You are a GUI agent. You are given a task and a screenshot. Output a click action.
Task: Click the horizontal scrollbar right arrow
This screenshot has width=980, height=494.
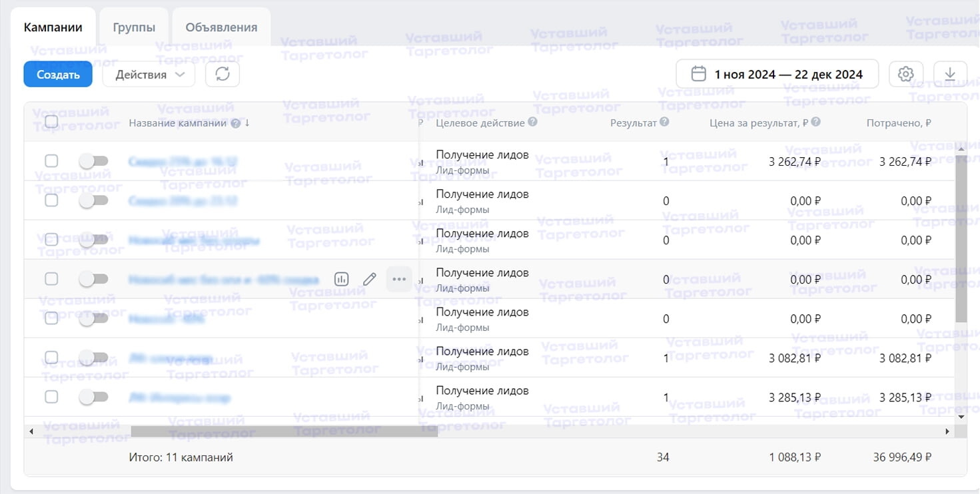947,431
